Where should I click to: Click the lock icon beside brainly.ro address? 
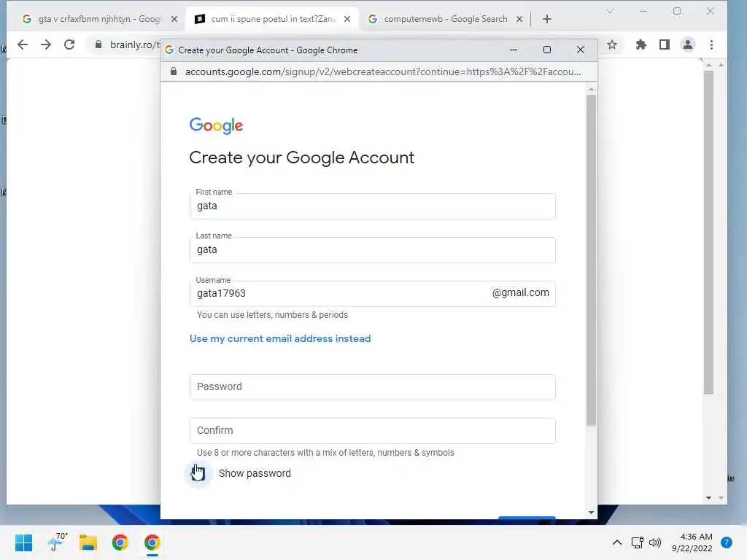(x=98, y=44)
